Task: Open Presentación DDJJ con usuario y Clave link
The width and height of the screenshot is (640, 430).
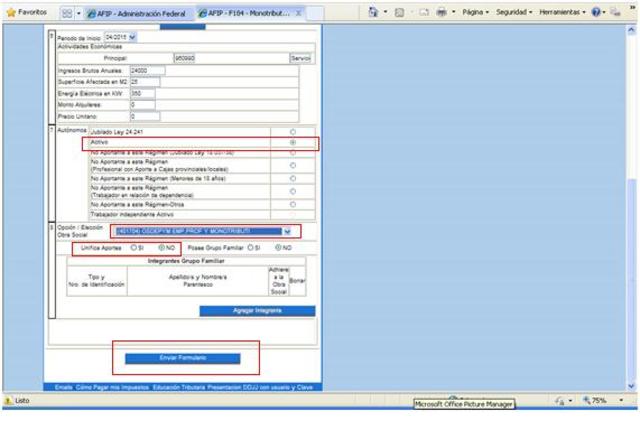Action: click(x=260, y=387)
